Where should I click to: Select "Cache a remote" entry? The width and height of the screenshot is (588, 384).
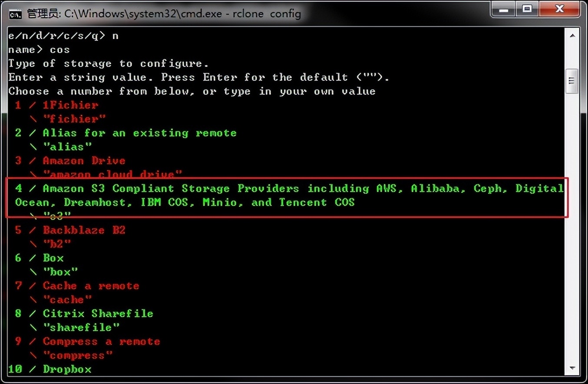(90, 285)
